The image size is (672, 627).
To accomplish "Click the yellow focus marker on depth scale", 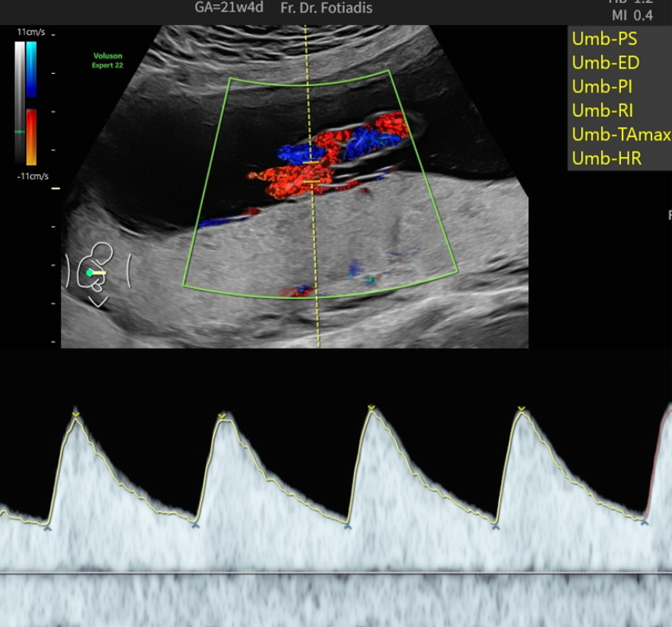I will pyautogui.click(x=55, y=189).
